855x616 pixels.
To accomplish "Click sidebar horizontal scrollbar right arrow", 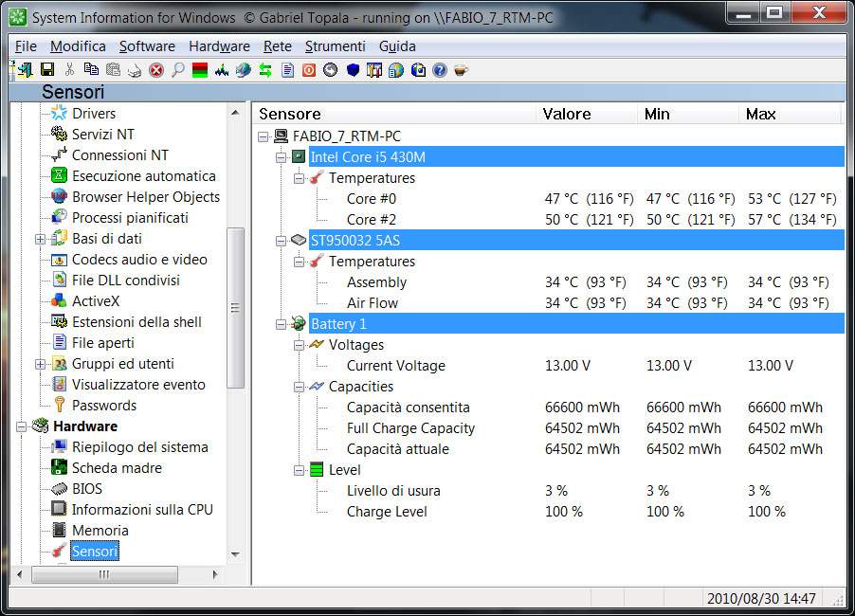I will [215, 574].
